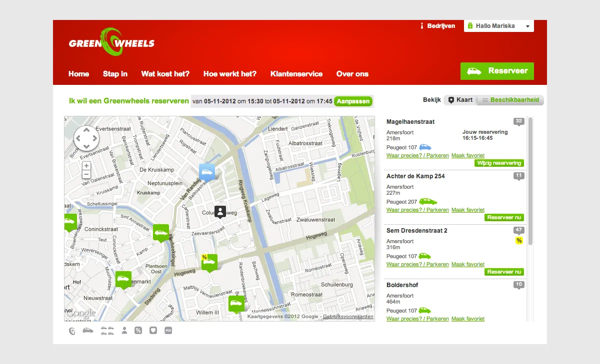Viewport: 600px width, 364px height.
Task: Switch view to Kaart
Action: [x=460, y=100]
